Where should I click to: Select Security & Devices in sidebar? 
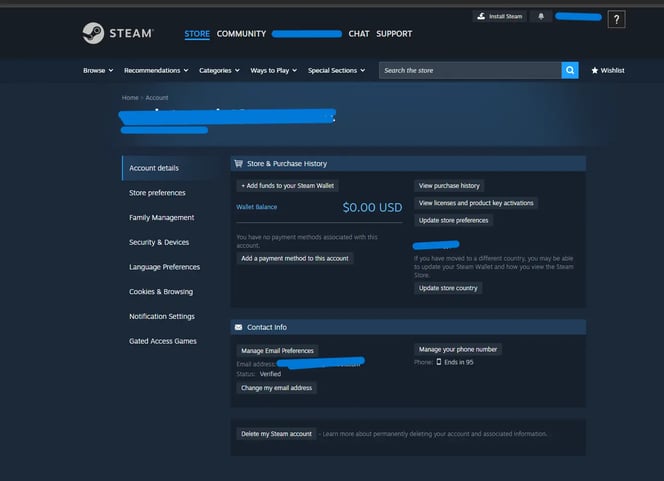point(159,242)
